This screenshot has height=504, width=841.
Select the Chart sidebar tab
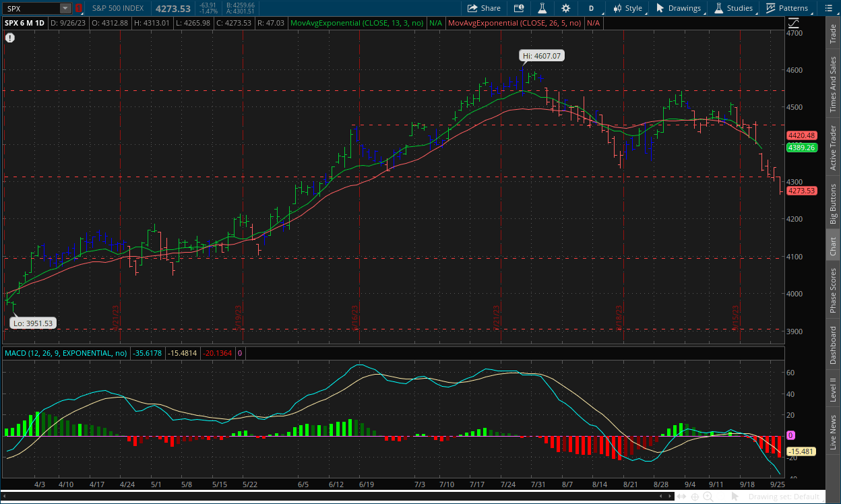tap(834, 245)
